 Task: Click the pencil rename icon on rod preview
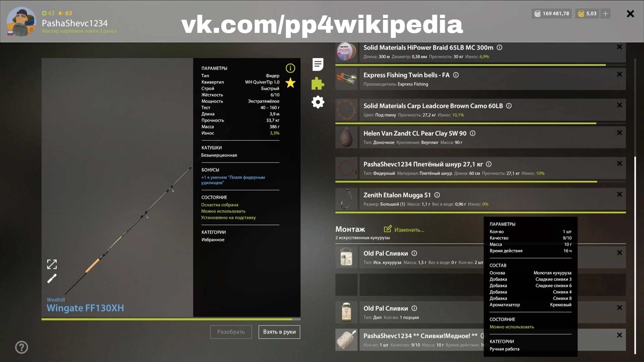coord(52,279)
